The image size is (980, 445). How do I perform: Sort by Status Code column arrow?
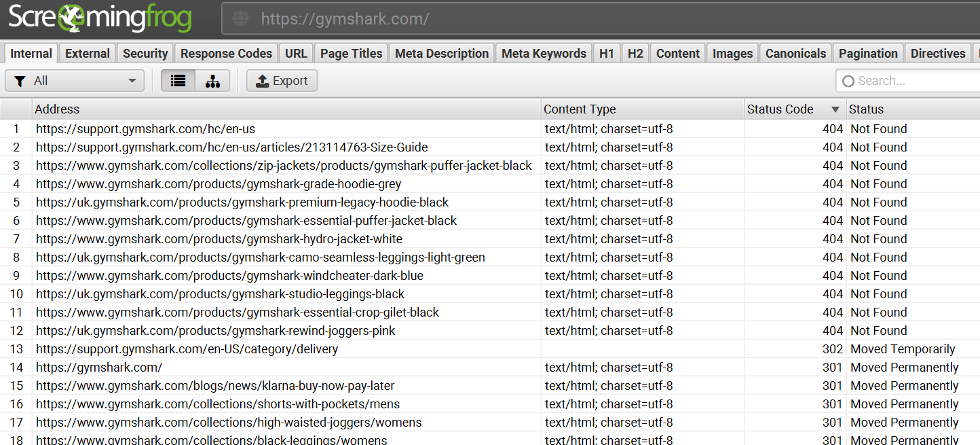tap(835, 109)
